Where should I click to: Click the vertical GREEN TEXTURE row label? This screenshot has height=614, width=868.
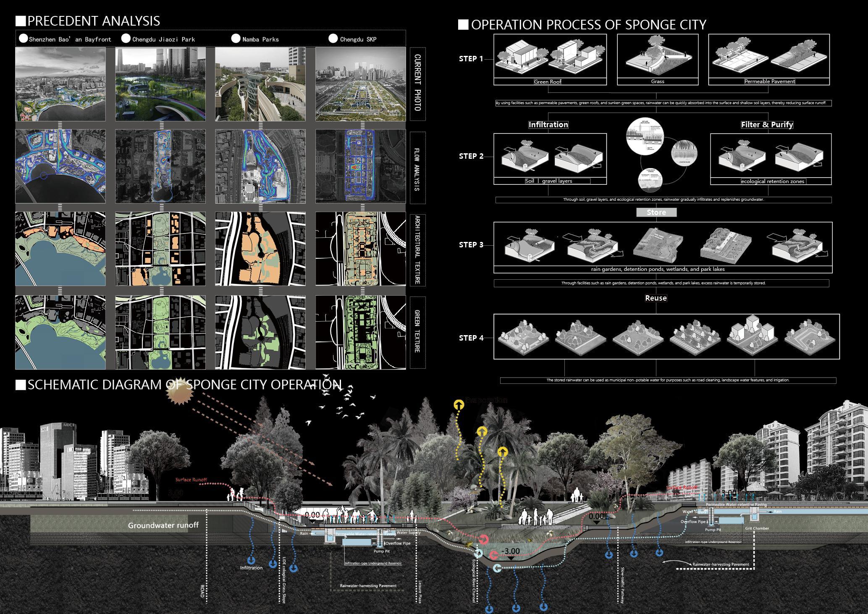coord(417,332)
